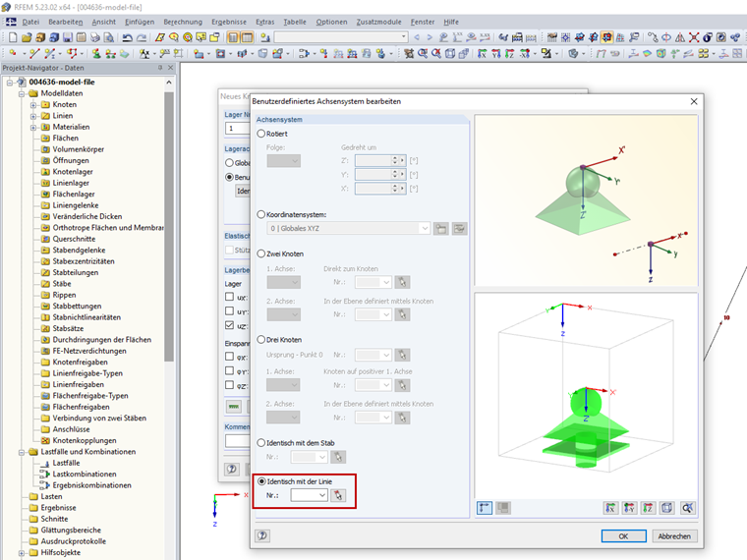Image resolution: width=747 pixels, height=560 pixels.
Task: Click show axes icon below preview left
Action: click(485, 508)
